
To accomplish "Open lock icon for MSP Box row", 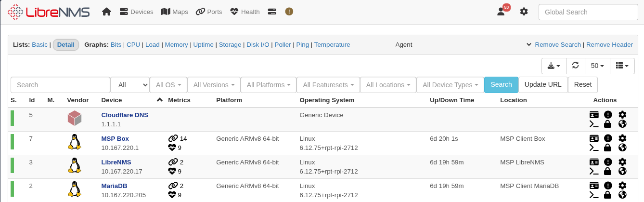I will 607,148.
